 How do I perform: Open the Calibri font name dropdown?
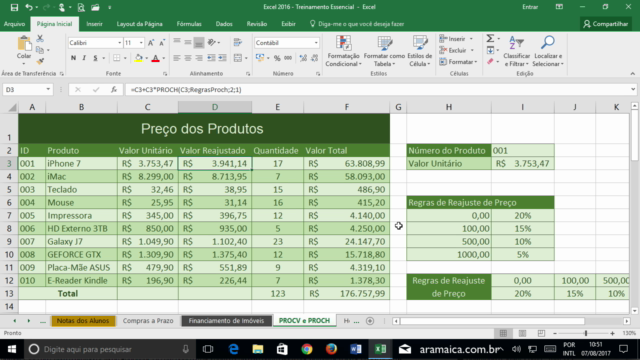pos(120,43)
